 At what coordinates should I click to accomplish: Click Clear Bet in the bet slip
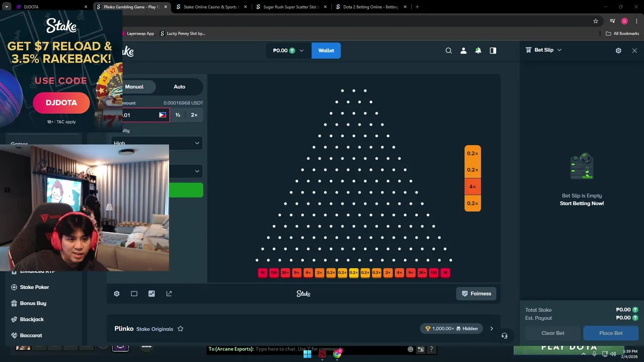tap(553, 333)
